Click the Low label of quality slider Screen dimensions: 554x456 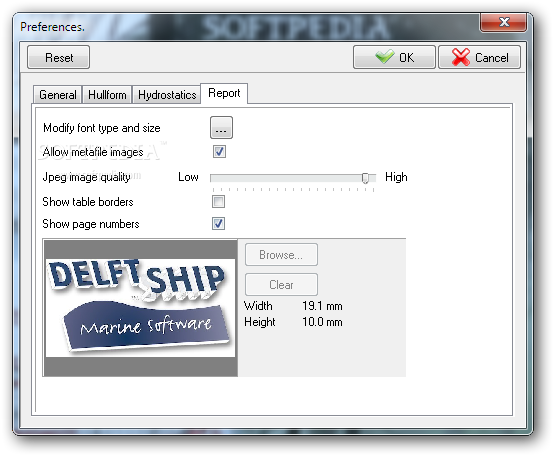(188, 177)
